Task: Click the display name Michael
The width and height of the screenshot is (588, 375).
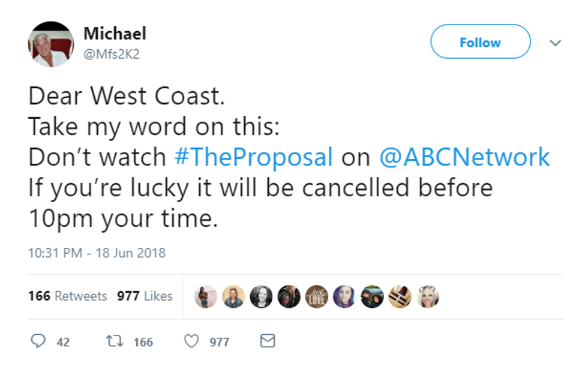Action: (115, 33)
